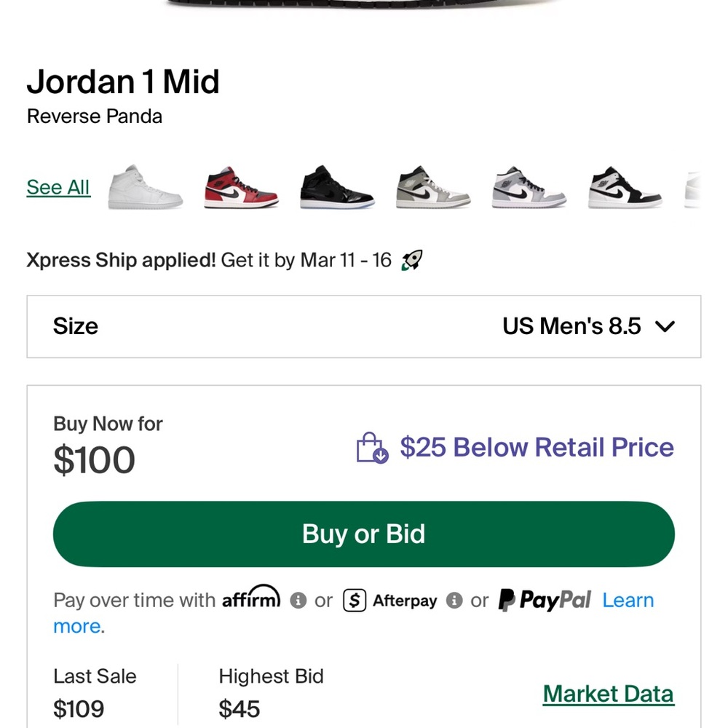Viewport: 728px width, 728px height.
Task: Click the Buy or Bid button
Action: coord(363,534)
